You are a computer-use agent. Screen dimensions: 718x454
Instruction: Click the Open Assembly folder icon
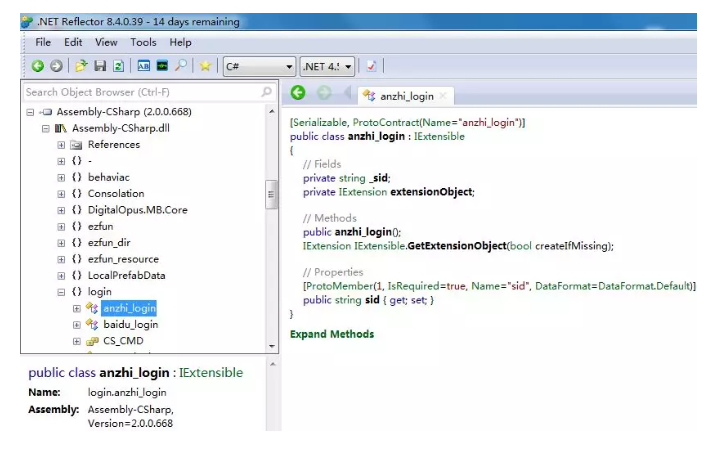pyautogui.click(x=81, y=66)
